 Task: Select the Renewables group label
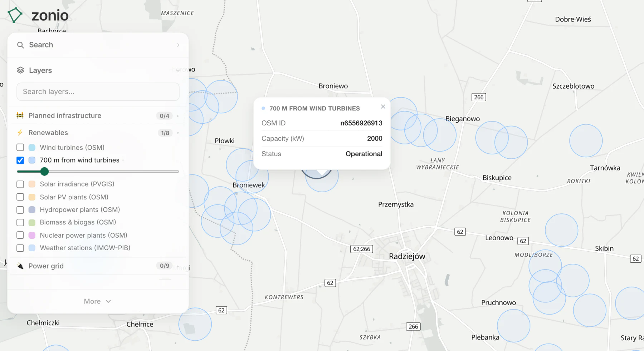[48, 133]
